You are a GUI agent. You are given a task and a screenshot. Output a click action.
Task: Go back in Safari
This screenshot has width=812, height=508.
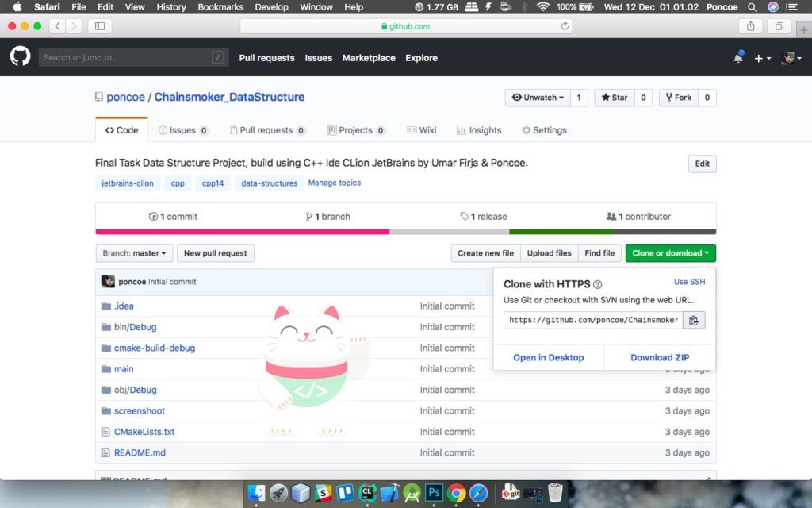[x=57, y=26]
